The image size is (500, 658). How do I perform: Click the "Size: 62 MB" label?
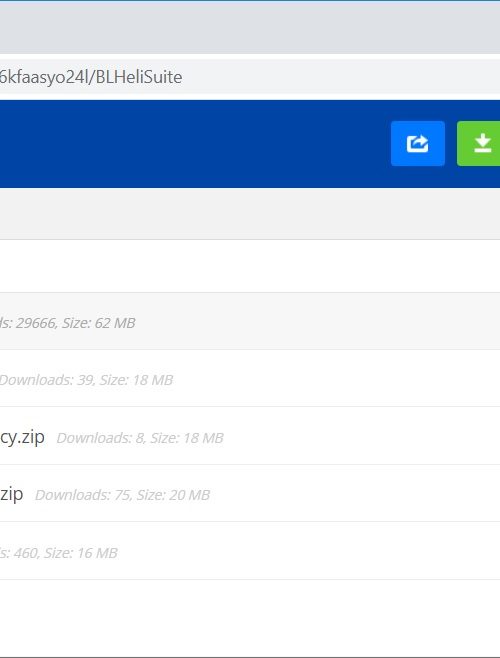pyautogui.click(x=99, y=323)
